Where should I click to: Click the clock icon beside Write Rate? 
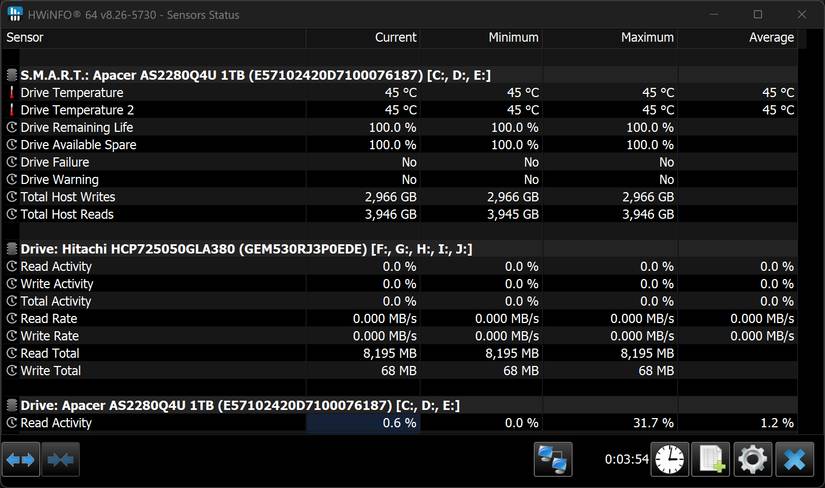(x=12, y=336)
